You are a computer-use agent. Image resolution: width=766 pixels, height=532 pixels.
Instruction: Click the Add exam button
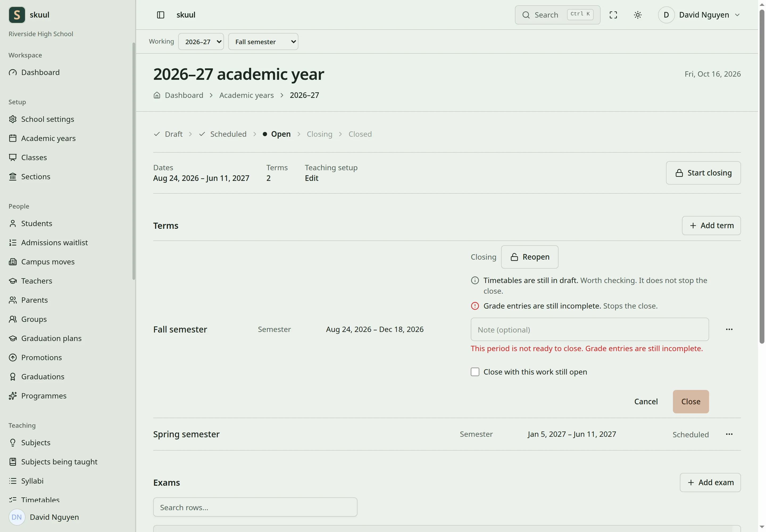(x=710, y=483)
